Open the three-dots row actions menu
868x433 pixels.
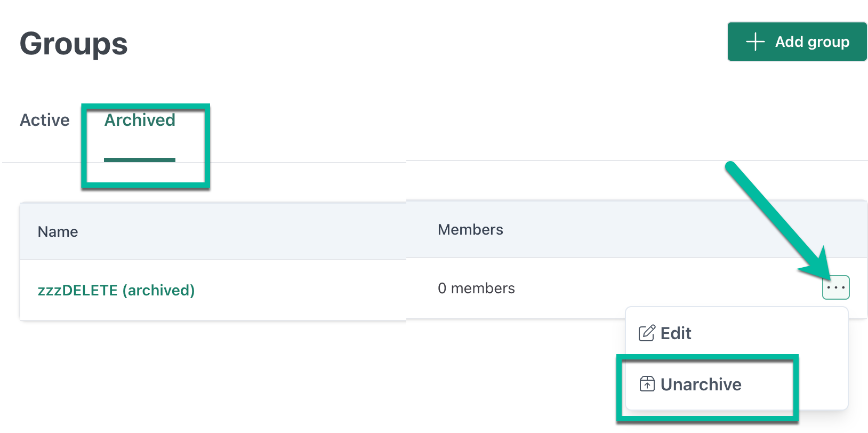835,288
